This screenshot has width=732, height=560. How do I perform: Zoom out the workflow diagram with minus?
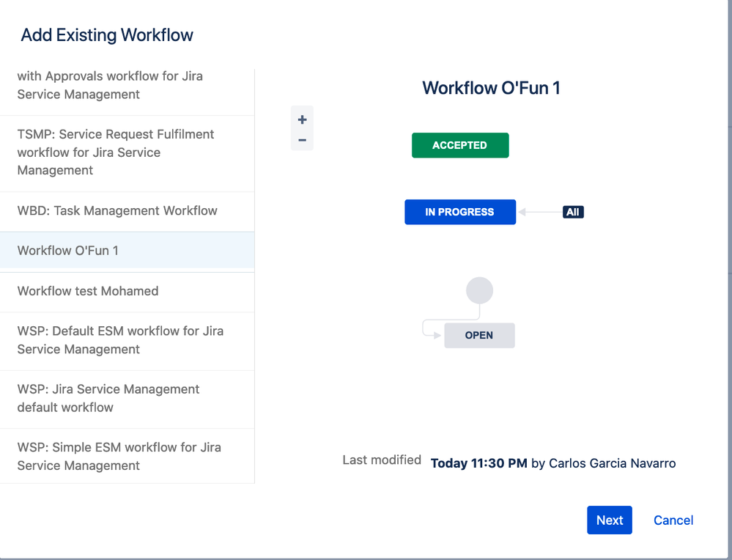(x=302, y=140)
